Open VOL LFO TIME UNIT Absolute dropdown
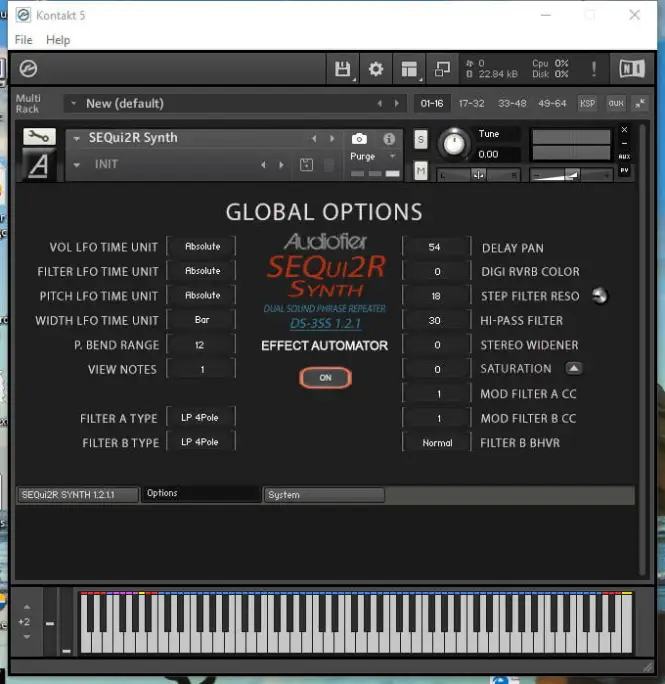The width and height of the screenshot is (665, 684). 202,246
